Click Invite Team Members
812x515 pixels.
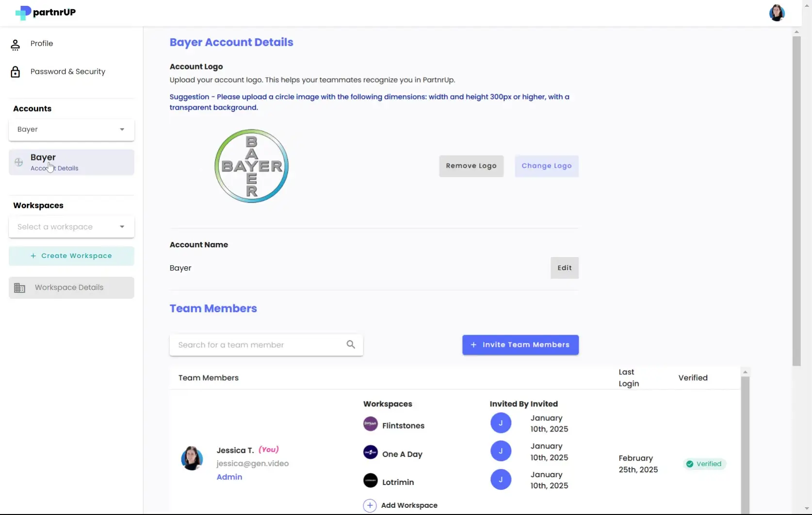pyautogui.click(x=520, y=344)
